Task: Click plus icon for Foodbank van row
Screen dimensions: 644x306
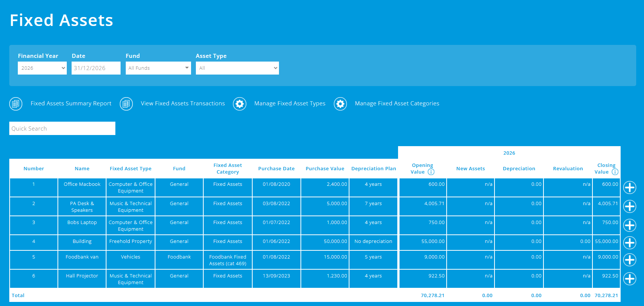Action: [x=630, y=260]
